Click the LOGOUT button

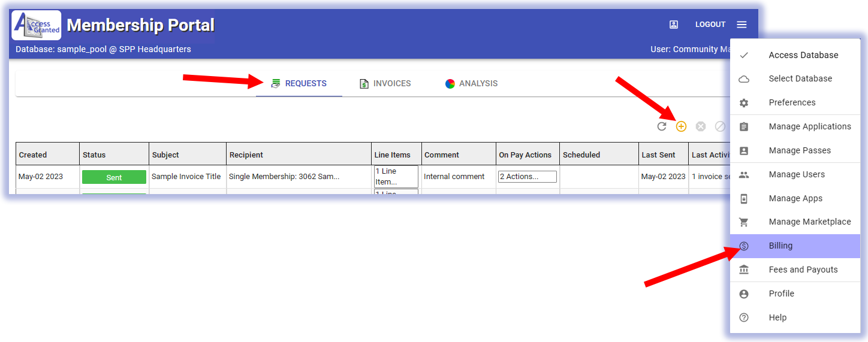tap(710, 25)
